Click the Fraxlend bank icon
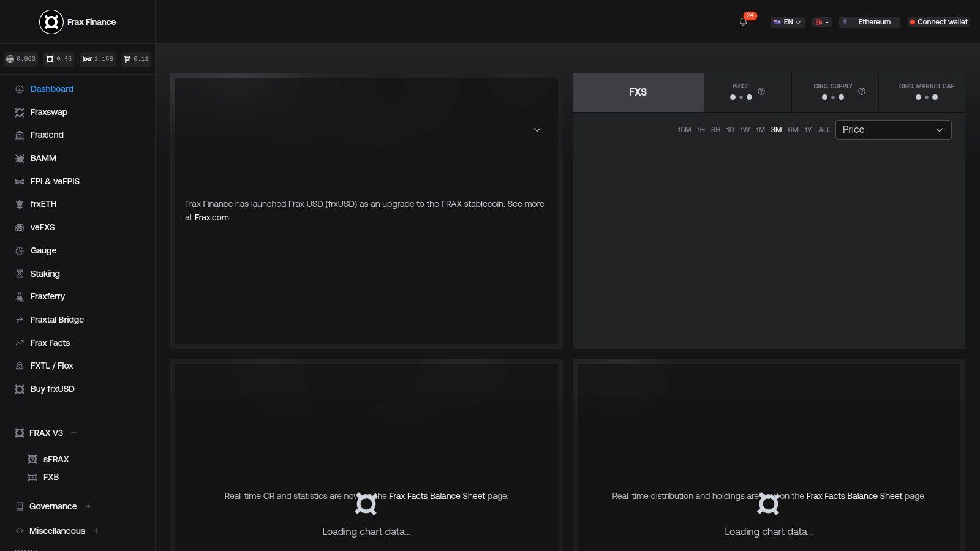980x551 pixels. tap(20, 135)
